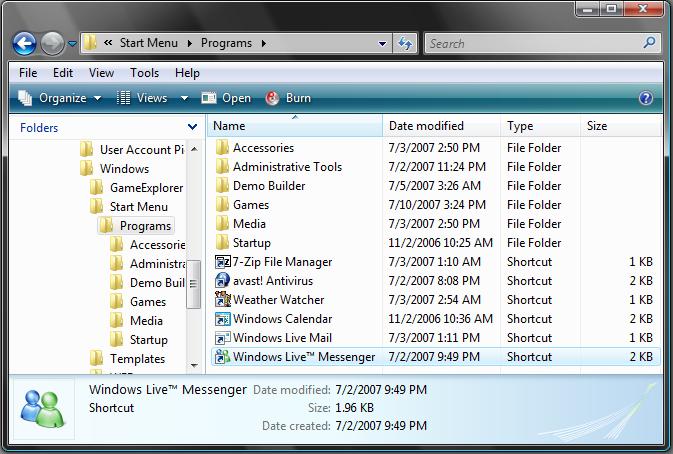Select Windows folder in folder tree
The height and width of the screenshot is (454, 673).
115,169
